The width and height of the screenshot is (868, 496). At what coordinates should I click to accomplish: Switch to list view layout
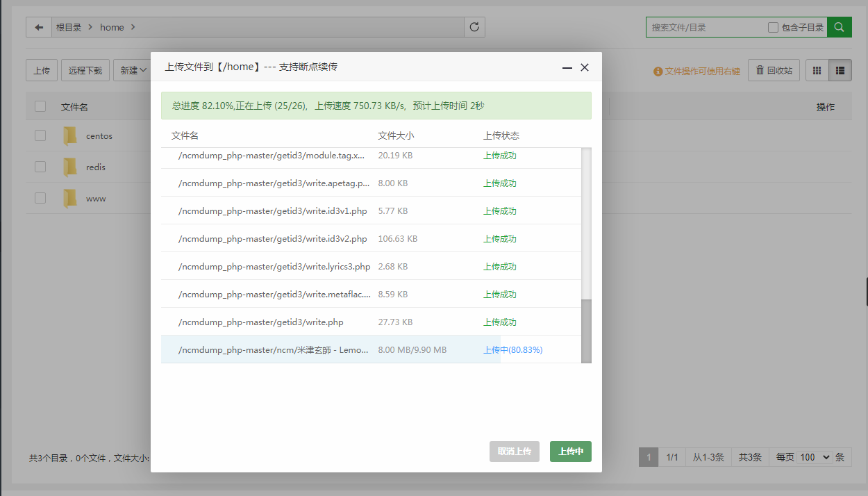840,70
